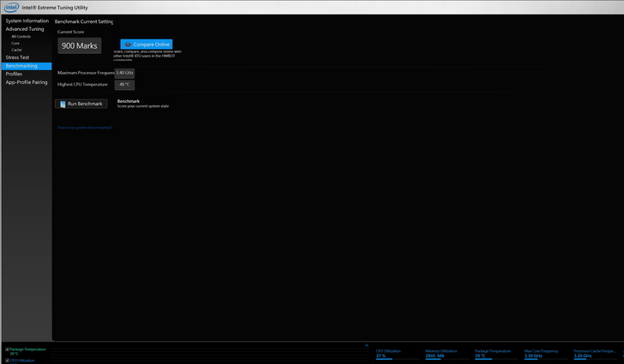624x364 pixels.
Task: Select the Benchmarking sidebar item
Action: tap(27, 66)
